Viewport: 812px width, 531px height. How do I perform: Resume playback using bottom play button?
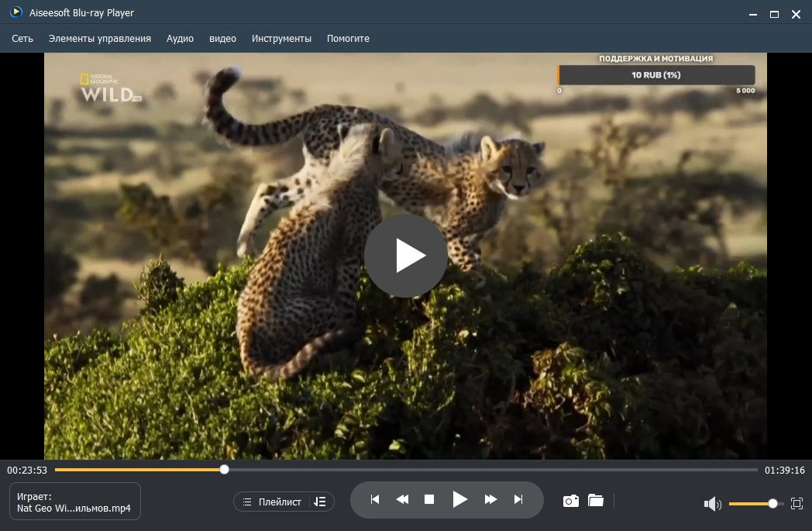pyautogui.click(x=459, y=499)
